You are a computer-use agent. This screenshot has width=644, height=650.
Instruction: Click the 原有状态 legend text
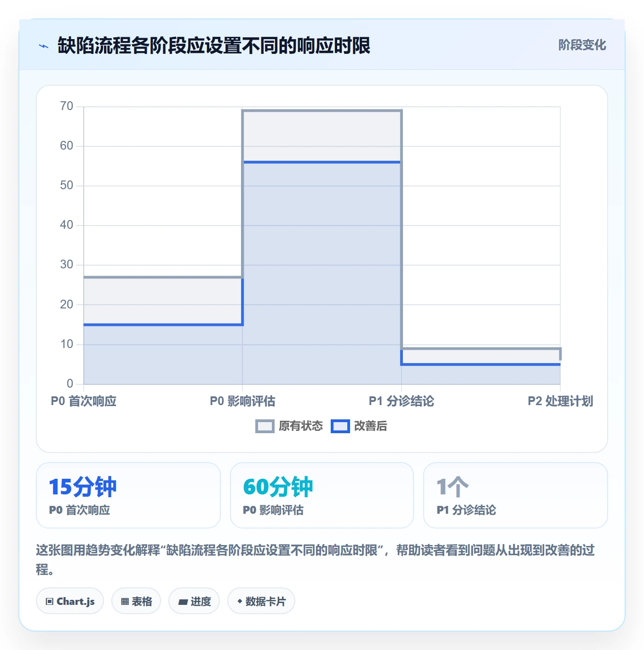[301, 426]
